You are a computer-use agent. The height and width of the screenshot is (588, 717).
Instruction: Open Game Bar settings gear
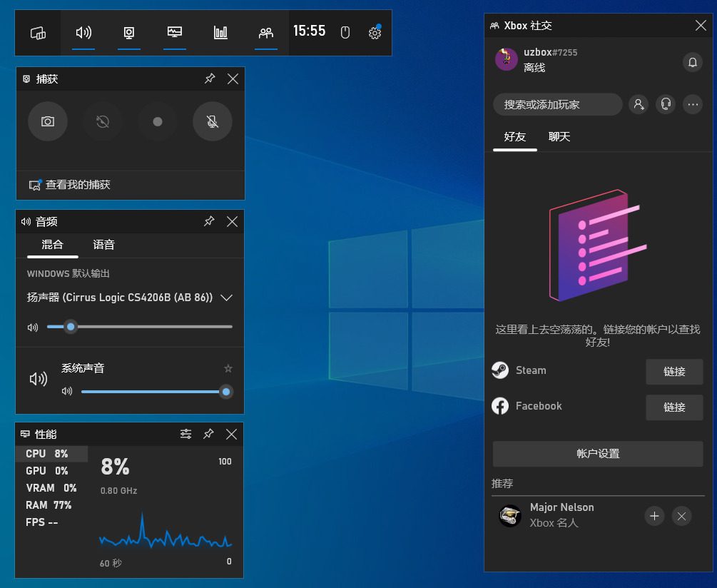(x=375, y=33)
